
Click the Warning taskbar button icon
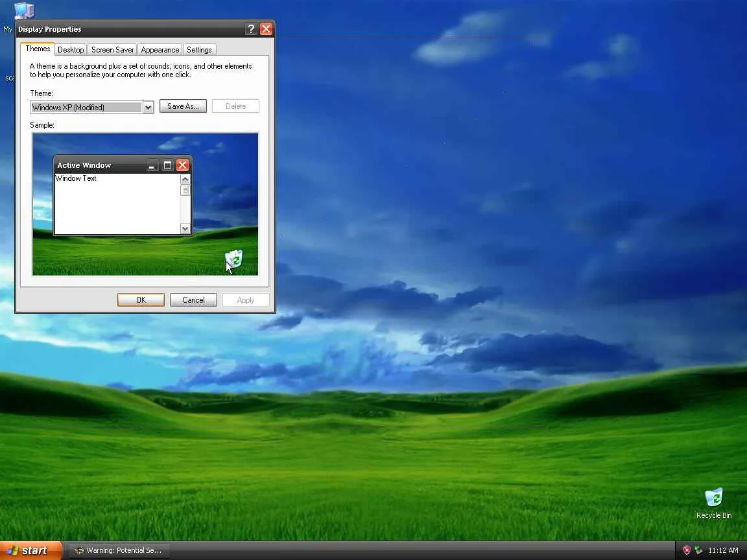79,550
